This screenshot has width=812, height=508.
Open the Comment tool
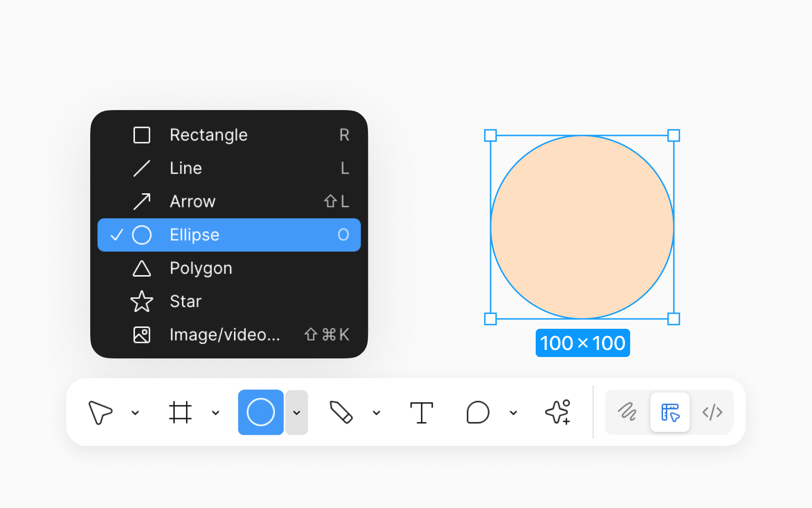tap(477, 413)
